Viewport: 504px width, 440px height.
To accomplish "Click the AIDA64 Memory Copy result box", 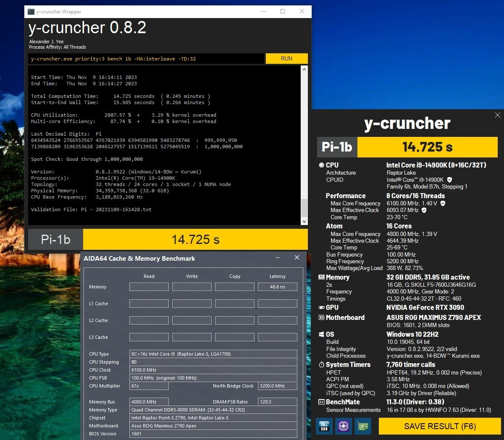I will tap(235, 287).
